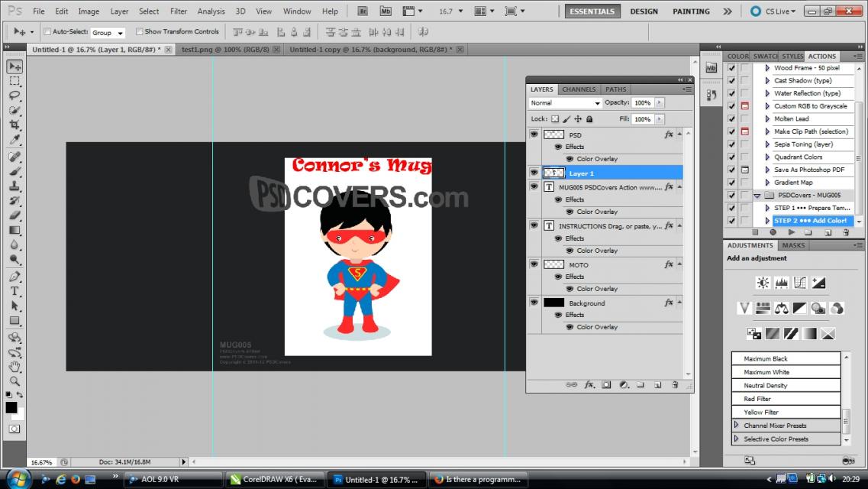The height and width of the screenshot is (489, 868).
Task: Open Auto-Select Group dropdown
Action: pyautogui.click(x=108, y=33)
